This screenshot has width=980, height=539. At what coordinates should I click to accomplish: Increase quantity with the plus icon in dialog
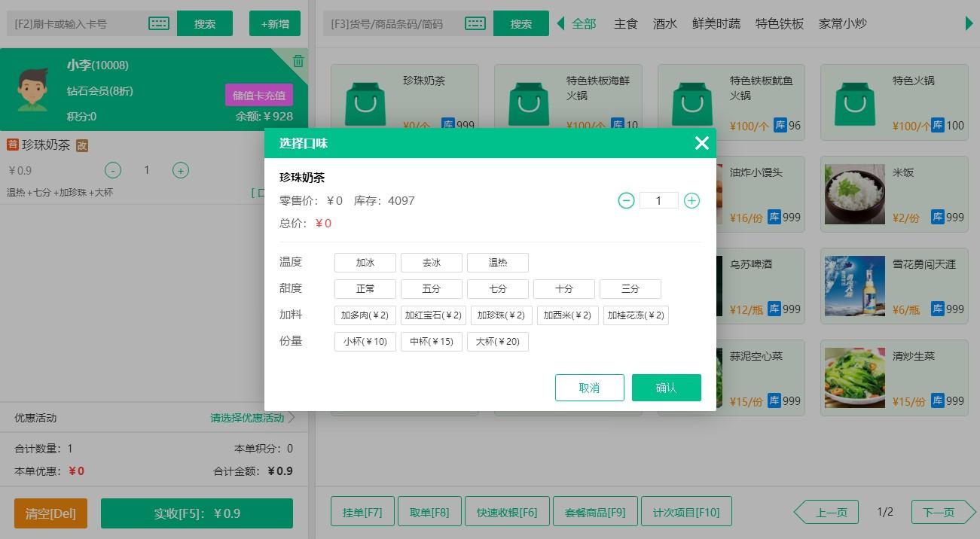point(691,200)
